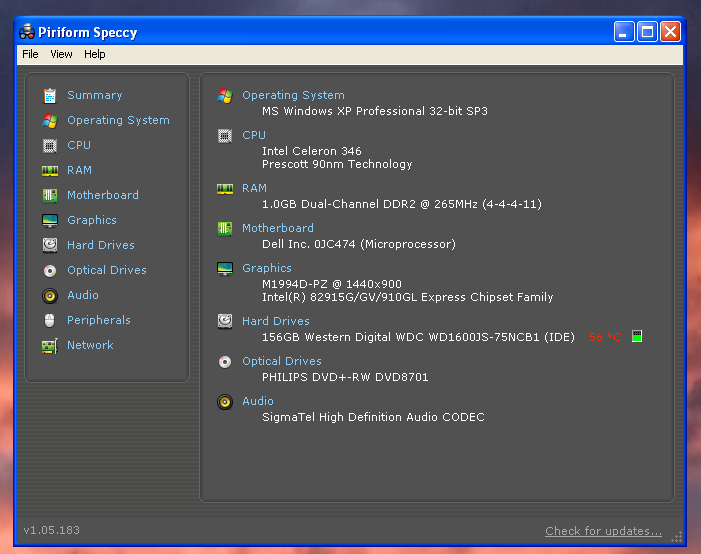
Task: Click the Windows flag icon in summary panel
Action: [x=225, y=96]
